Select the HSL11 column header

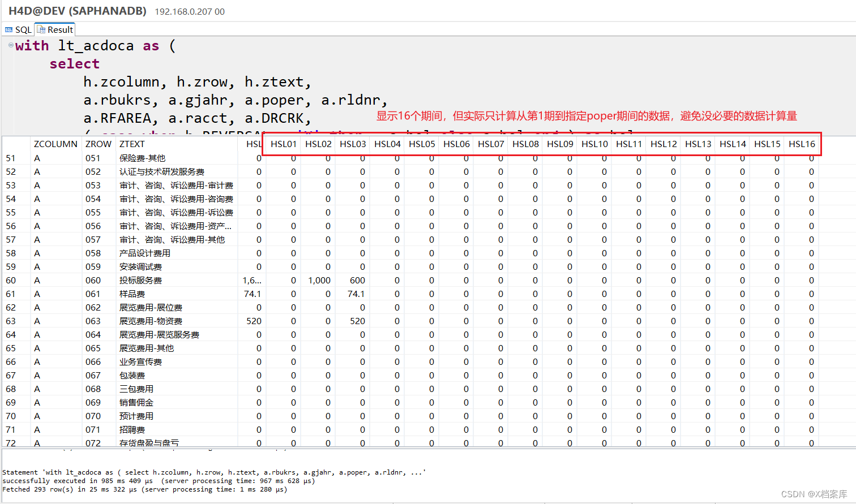click(x=629, y=144)
